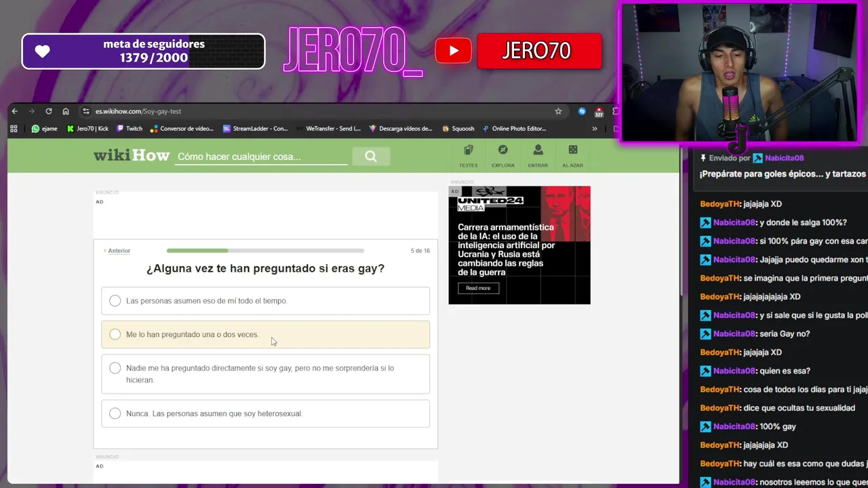Image resolution: width=868 pixels, height=488 pixels.
Task: Click the browser forward arrow
Action: pos(31,111)
